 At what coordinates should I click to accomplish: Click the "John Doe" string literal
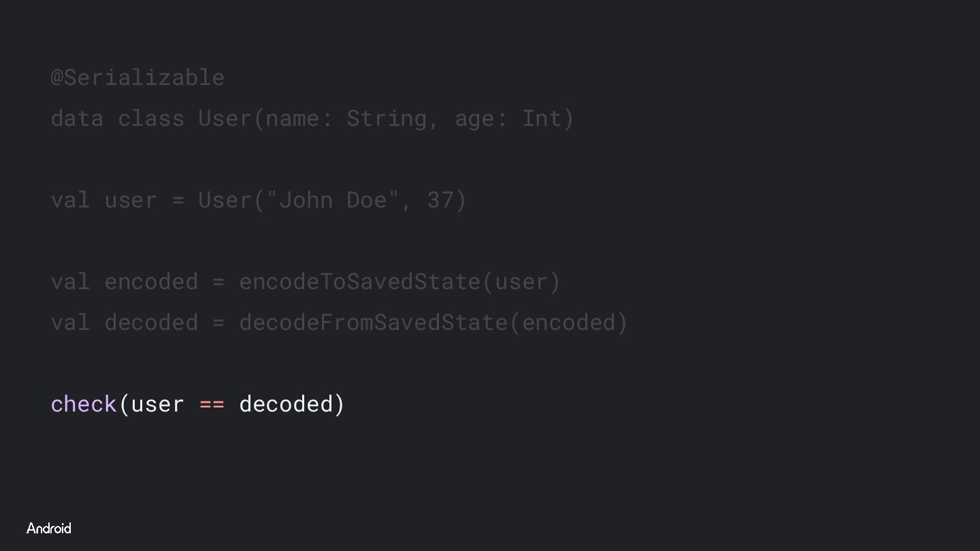pyautogui.click(x=333, y=200)
